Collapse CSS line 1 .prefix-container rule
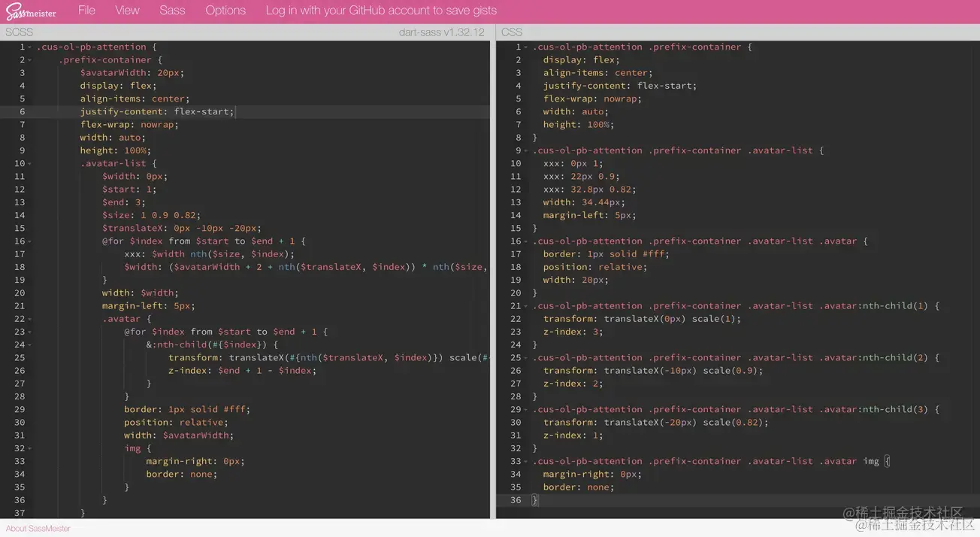The height and width of the screenshot is (537, 980). 526,47
